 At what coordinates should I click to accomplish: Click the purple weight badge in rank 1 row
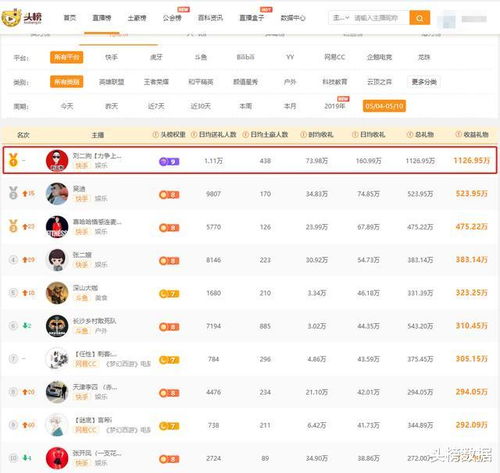click(169, 161)
